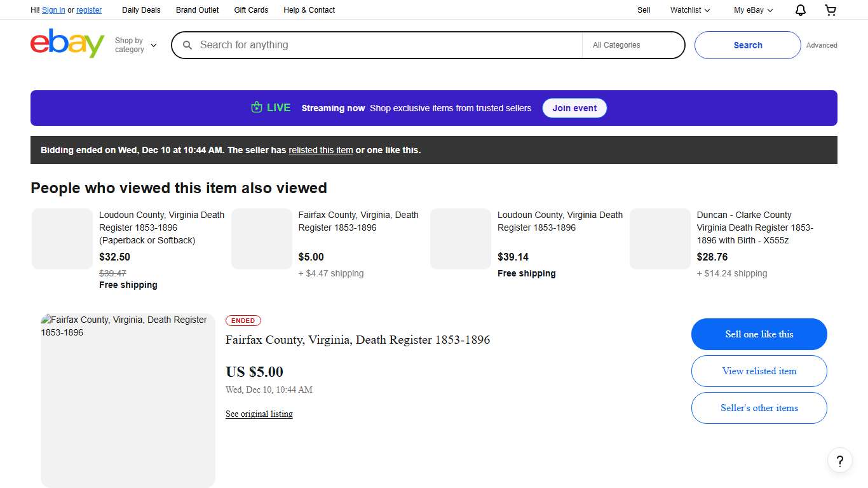Click the help question mark button
This screenshot has height=488, width=868.
point(839,461)
